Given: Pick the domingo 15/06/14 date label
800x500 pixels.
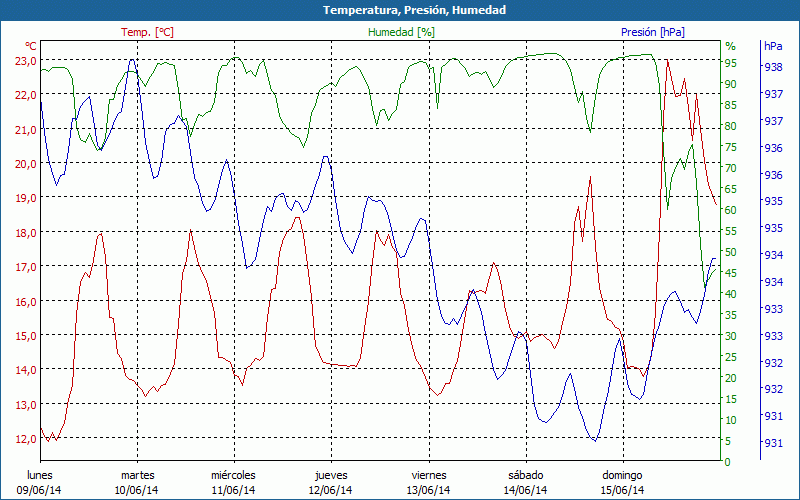Looking at the screenshot, I should [x=622, y=482].
